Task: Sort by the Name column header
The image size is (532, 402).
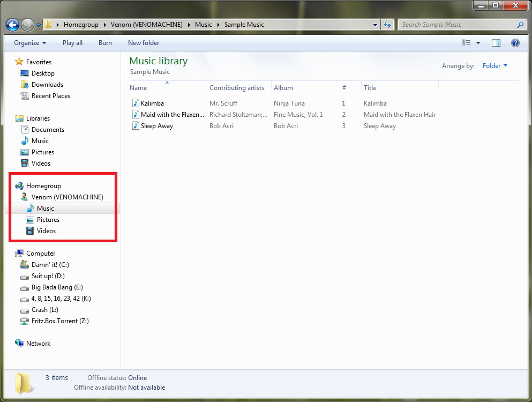Action: tap(138, 87)
